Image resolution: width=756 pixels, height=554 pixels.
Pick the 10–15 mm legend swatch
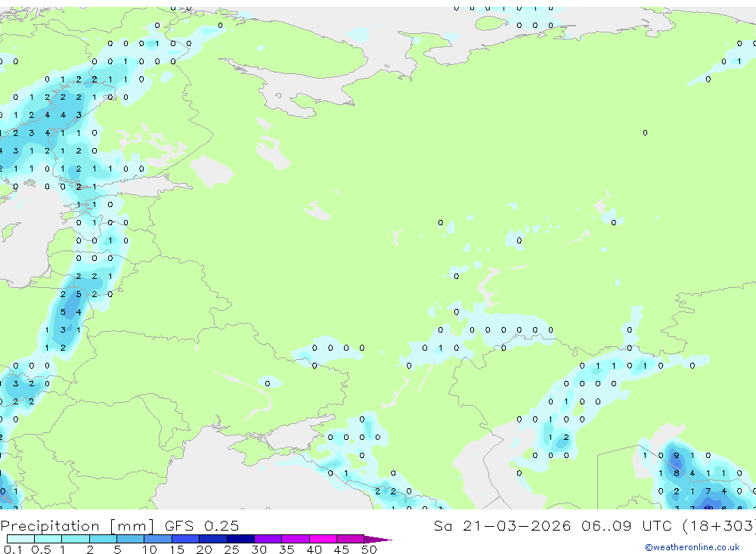[158, 539]
